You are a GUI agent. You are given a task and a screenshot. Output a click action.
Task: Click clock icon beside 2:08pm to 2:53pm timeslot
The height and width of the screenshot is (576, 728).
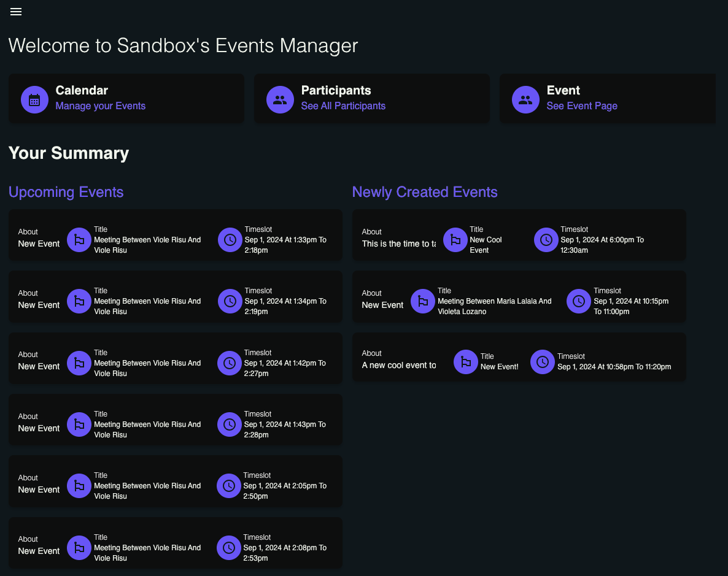click(x=229, y=548)
